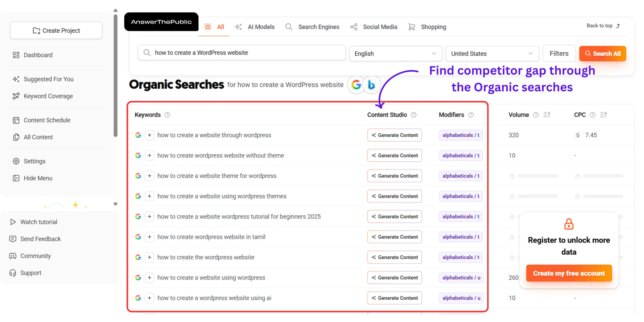Add keyword 'wordpress website in tamil'
This screenshot has height=322, width=644.
tap(149, 237)
